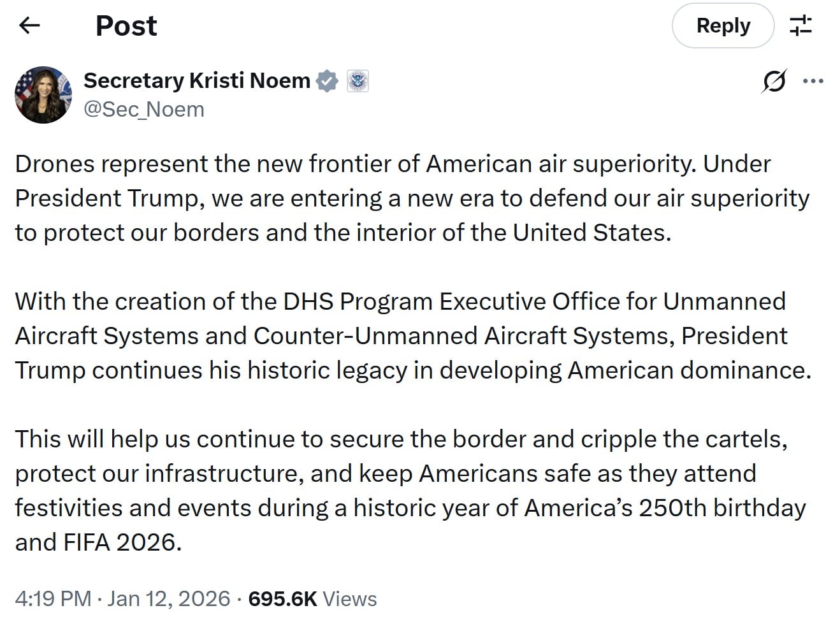The image size is (840, 622).
Task: Click the Secretary Kristi Noem display name
Action: pyautogui.click(x=196, y=80)
